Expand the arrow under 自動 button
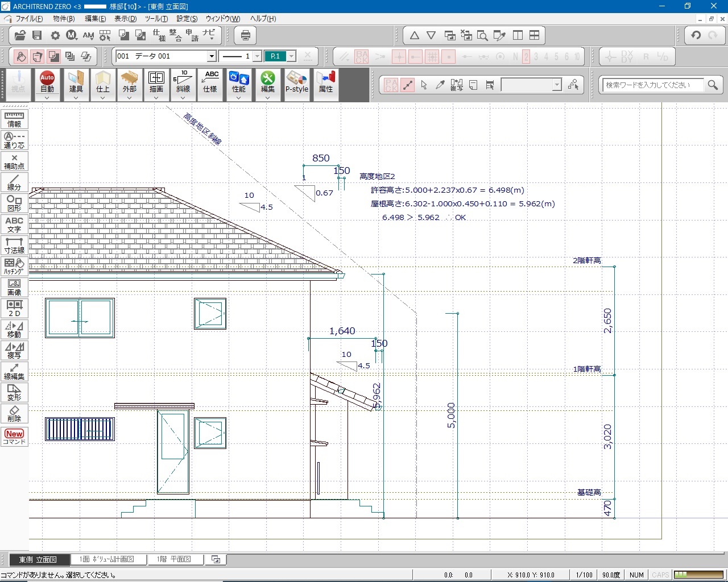This screenshot has width=728, height=582. coord(47,98)
